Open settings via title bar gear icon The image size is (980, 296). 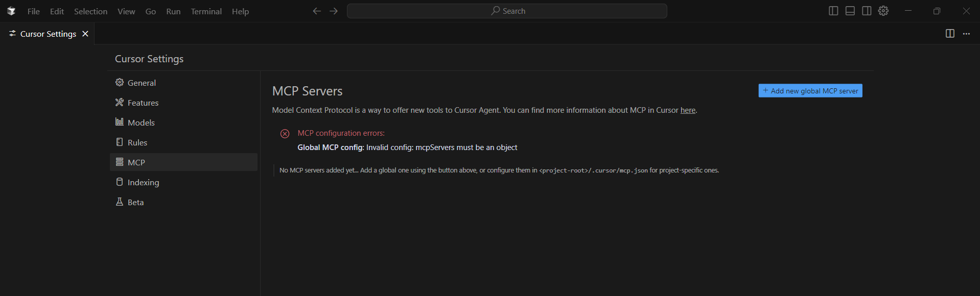883,11
